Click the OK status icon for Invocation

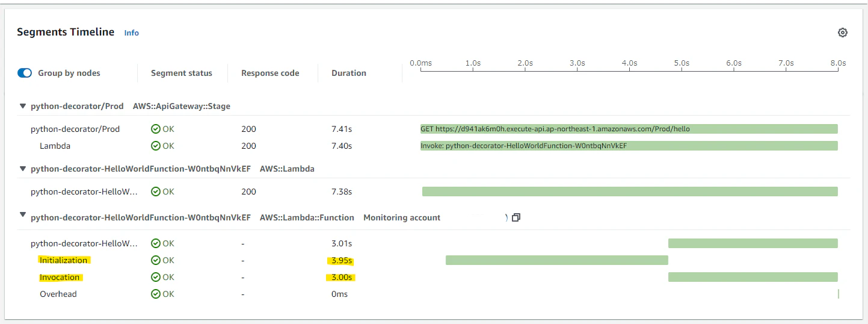156,277
